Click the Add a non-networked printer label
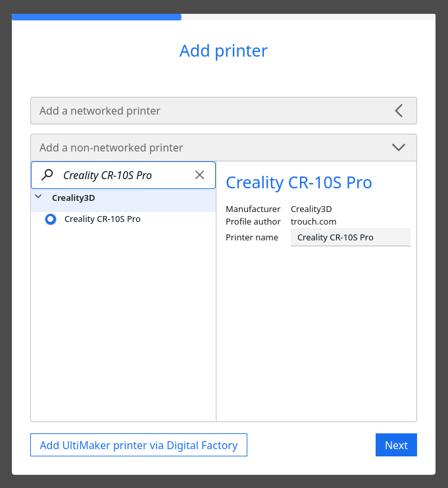Screen dimensions: 448x488 [x=111, y=148]
